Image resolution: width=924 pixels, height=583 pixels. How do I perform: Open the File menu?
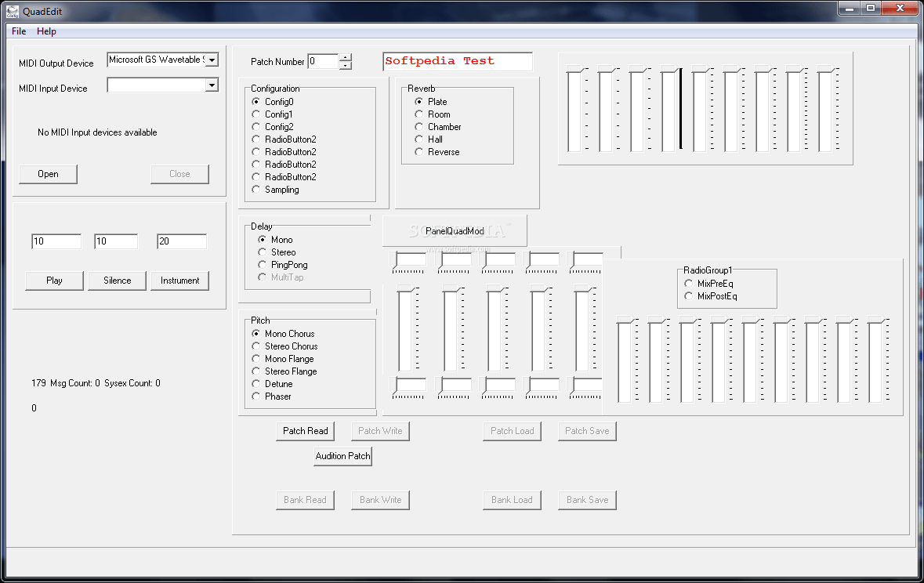click(x=18, y=31)
